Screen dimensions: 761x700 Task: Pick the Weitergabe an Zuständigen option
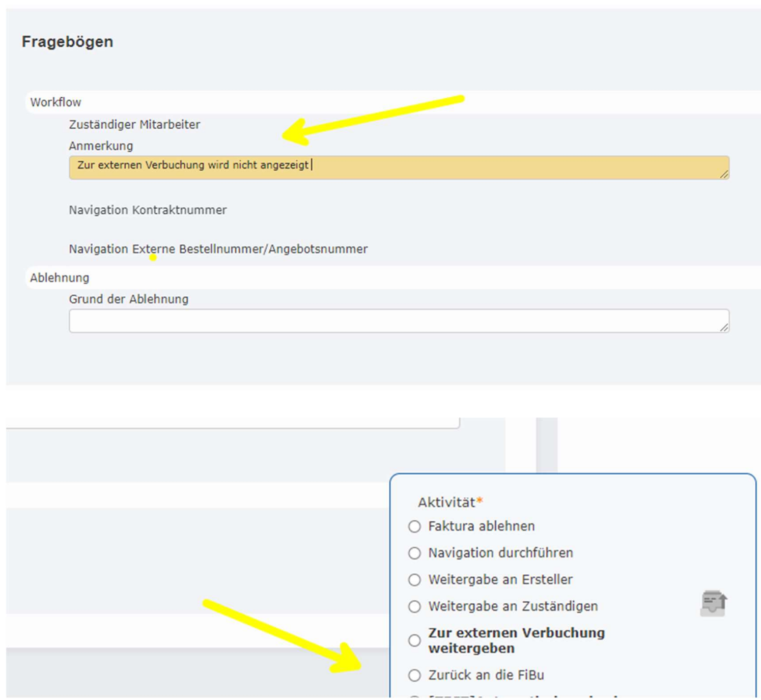pos(415,606)
